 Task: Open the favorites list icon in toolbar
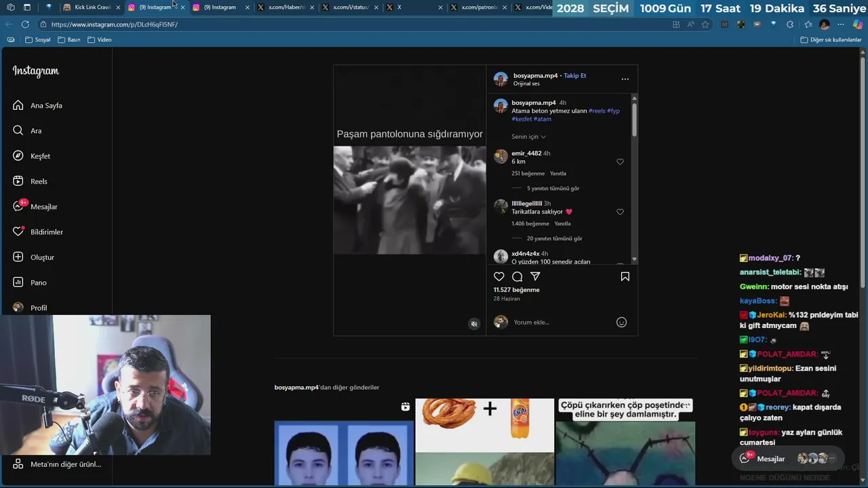(807, 24)
